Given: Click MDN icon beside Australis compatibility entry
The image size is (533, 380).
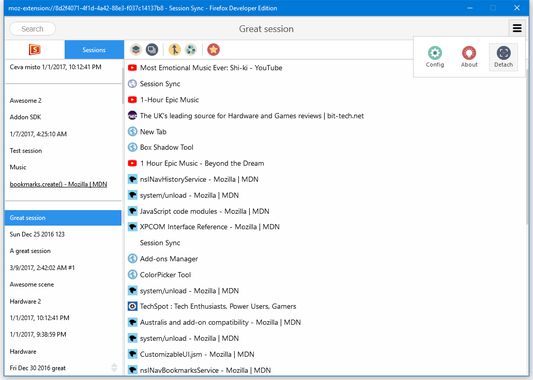Looking at the screenshot, I should tap(132, 322).
